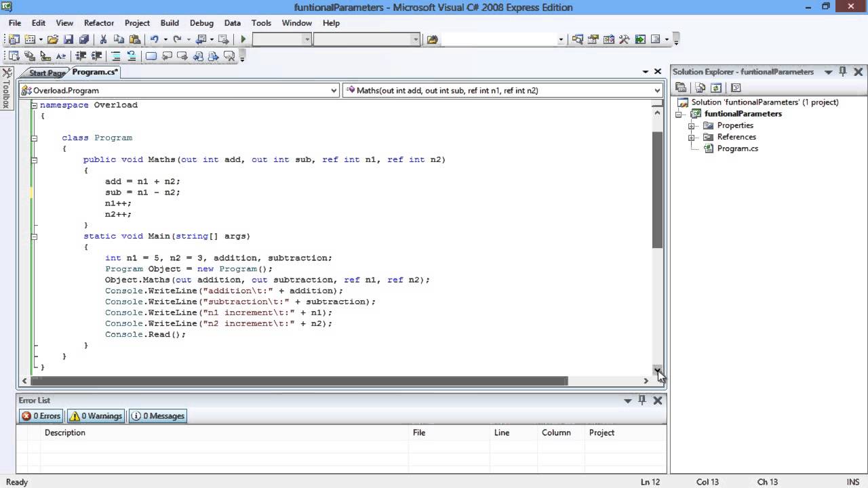
Task: Click the Redo arrow icon
Action: click(x=177, y=39)
